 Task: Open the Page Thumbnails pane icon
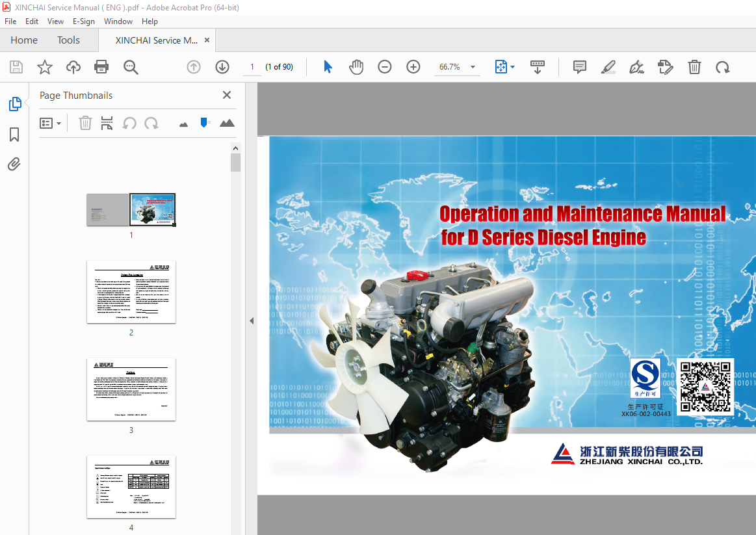pyautogui.click(x=15, y=103)
